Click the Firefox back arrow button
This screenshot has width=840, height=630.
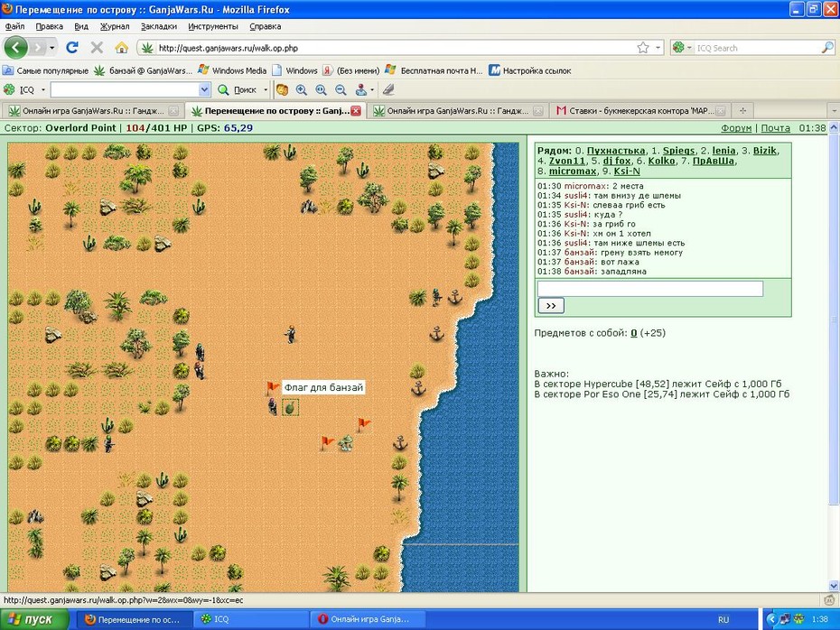(x=15, y=48)
